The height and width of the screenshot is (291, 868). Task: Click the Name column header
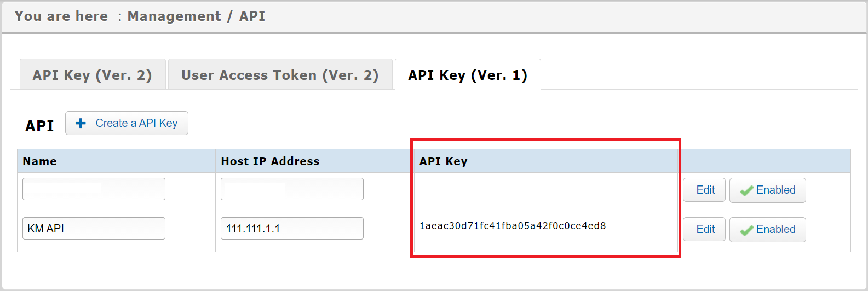pyautogui.click(x=39, y=161)
